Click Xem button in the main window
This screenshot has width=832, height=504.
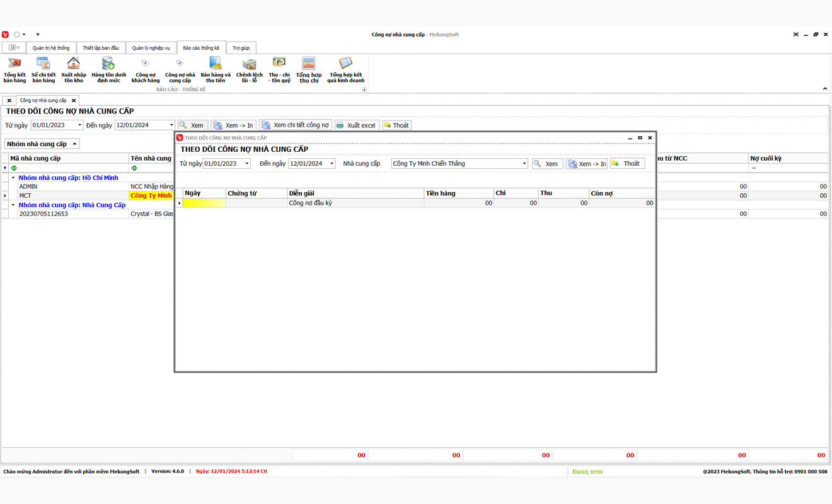point(193,125)
